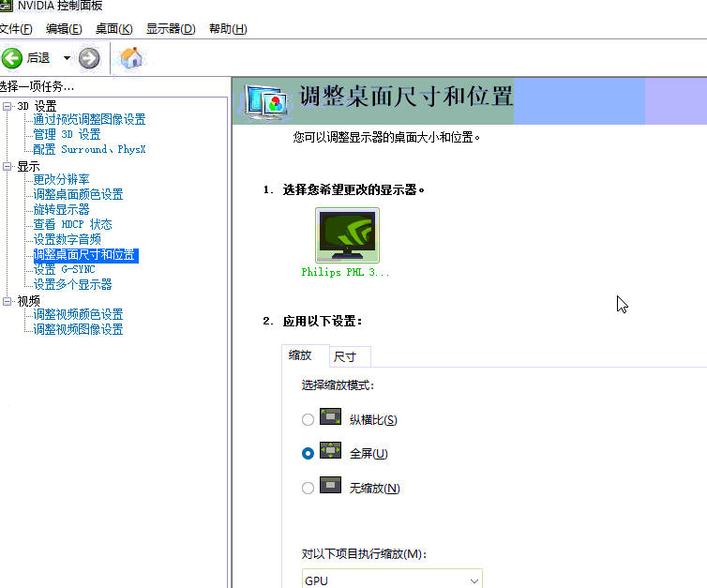Click the full-screen scaling mode icon
This screenshot has height=588, width=707.
(x=331, y=452)
